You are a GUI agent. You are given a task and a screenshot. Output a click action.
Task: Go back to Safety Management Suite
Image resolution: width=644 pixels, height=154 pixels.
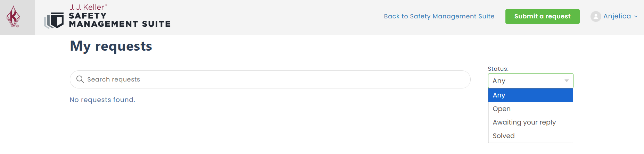pos(439,16)
